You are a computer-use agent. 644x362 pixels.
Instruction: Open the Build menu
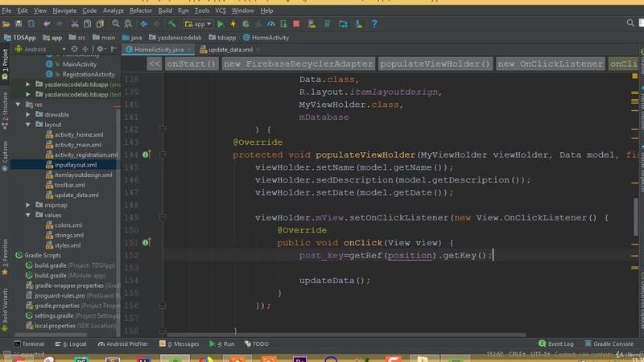point(165,10)
